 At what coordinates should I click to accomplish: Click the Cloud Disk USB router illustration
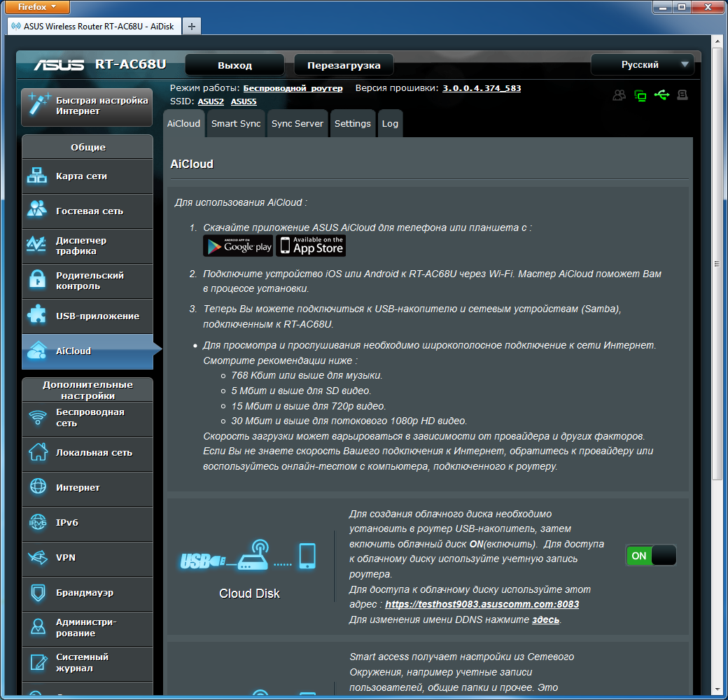click(x=248, y=555)
